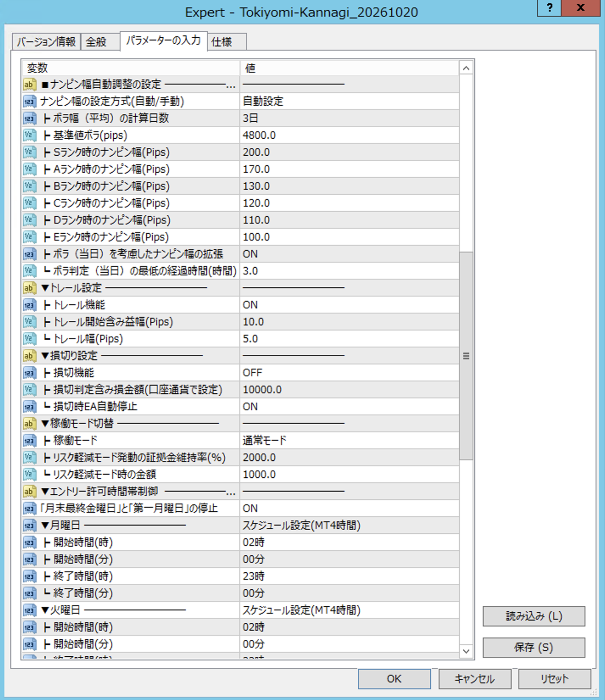Click the 4800.0 value of 基準値ボラ(pips)
Screen dimensions: 605x700
click(349, 135)
